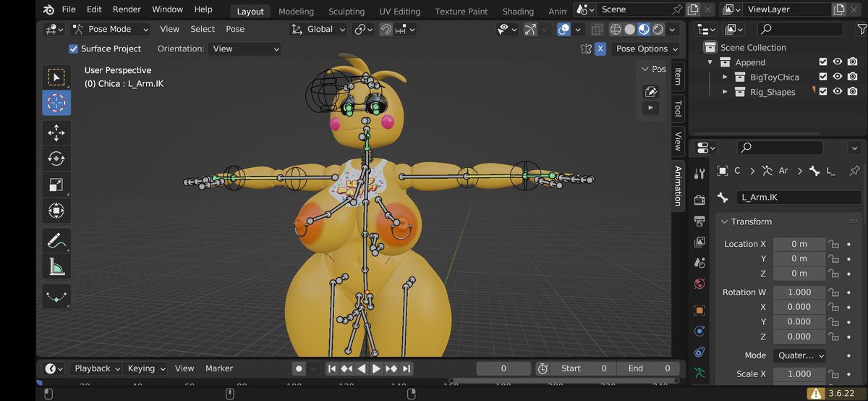The width and height of the screenshot is (868, 401).
Task: Click the edit annotation icon in sidebar
Action: tap(650, 91)
